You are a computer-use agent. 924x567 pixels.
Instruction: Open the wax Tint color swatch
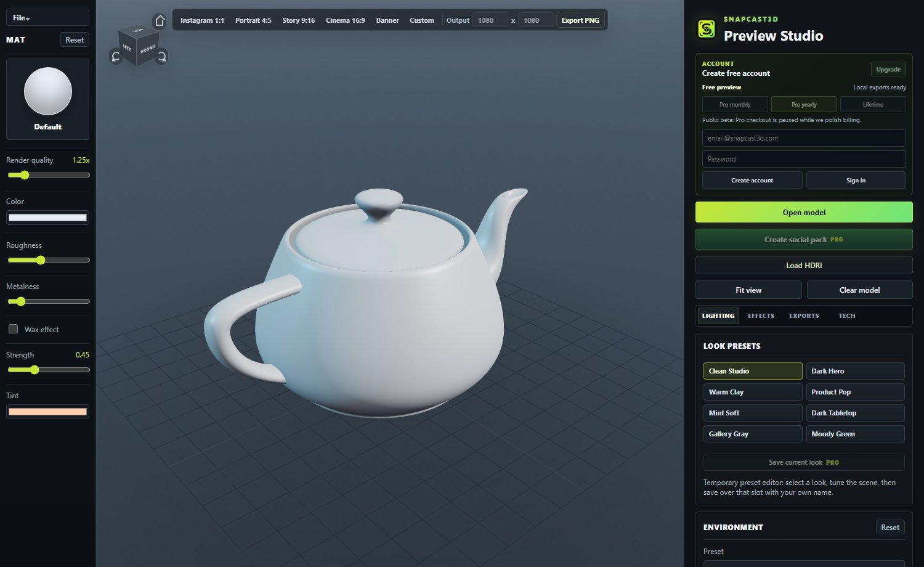point(47,412)
